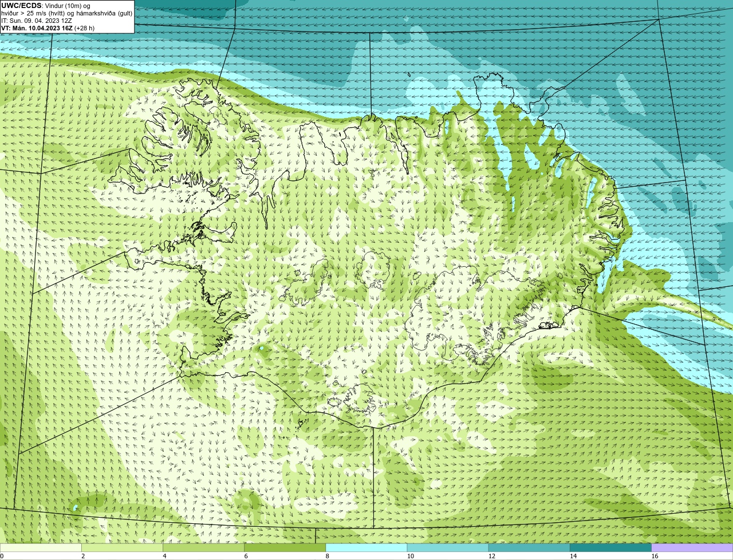Screen dimensions: 733x560
Task: Select the 0–2 m/s pale yellow color swatch
Action: coord(41,547)
